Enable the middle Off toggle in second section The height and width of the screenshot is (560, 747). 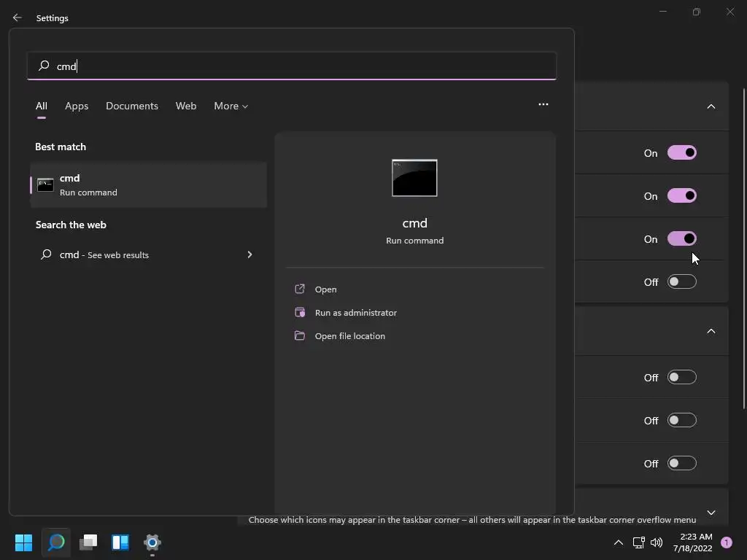click(682, 421)
